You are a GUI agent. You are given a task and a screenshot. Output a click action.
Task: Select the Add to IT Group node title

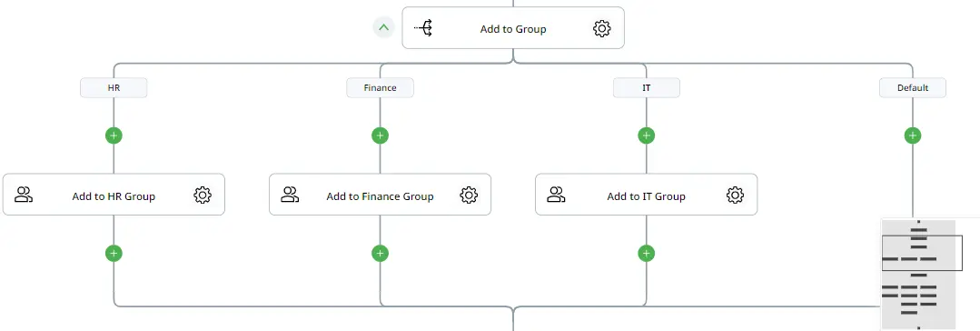647,196
